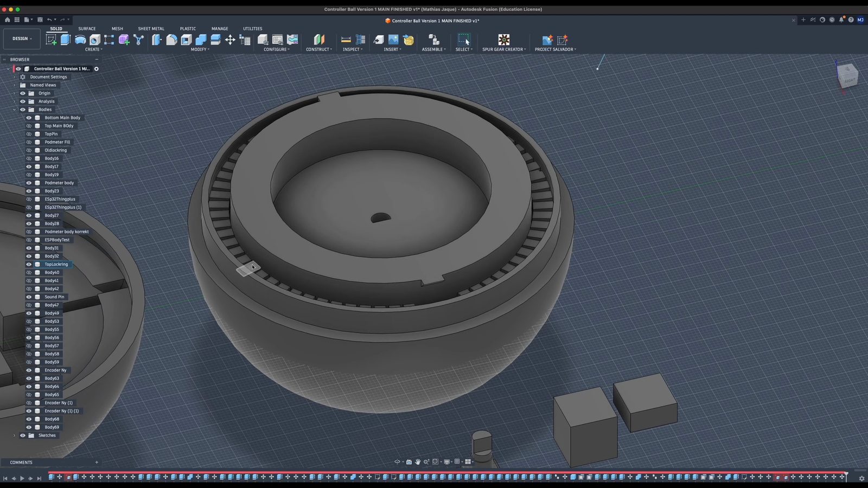Open the PROJECT SALVADOR menu
The height and width of the screenshot is (488, 868).
[x=555, y=49]
